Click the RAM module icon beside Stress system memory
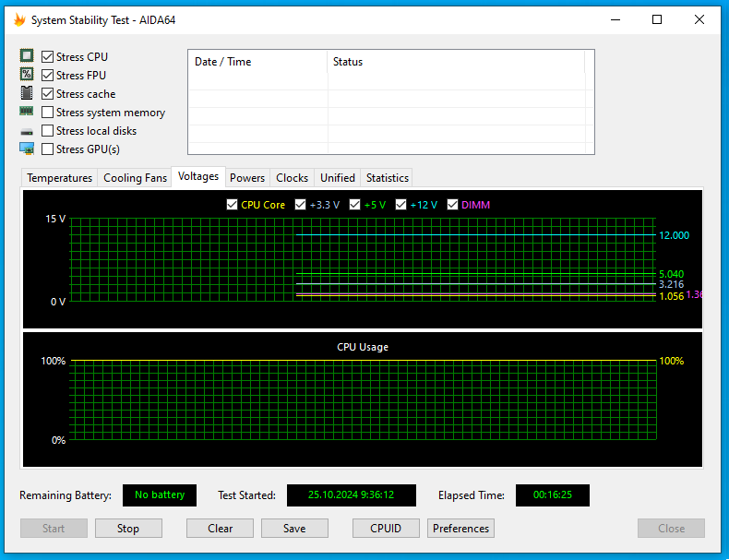Screen dimensions: 729x560 click(27, 111)
